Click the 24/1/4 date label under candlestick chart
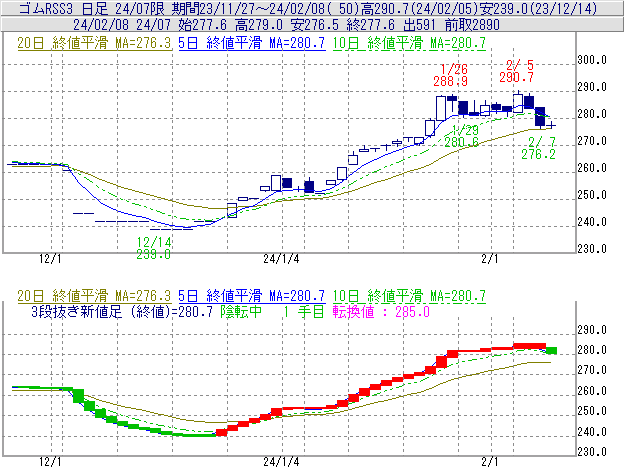The width and height of the screenshot is (624, 475). coord(281,259)
